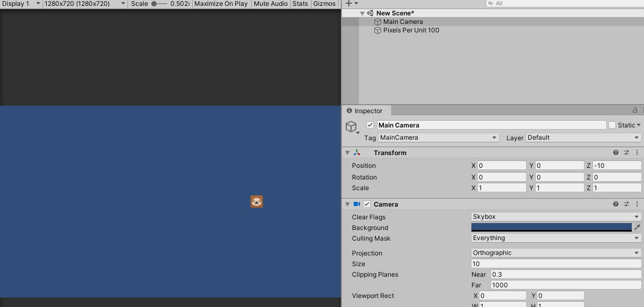644x307 pixels.
Task: Click the Main Camera name field
Action: click(x=492, y=125)
